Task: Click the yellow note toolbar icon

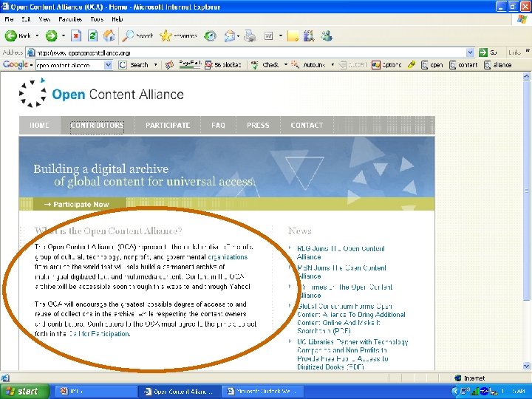Action: (293, 35)
